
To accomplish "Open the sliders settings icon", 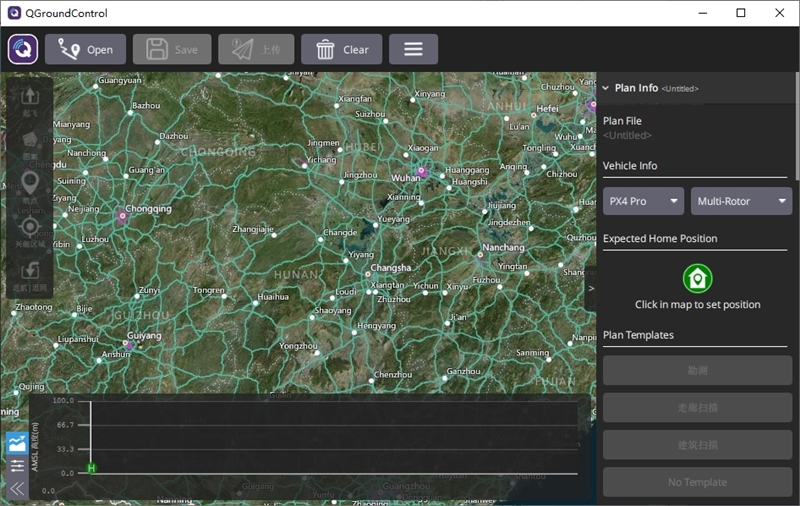I will 17,465.
